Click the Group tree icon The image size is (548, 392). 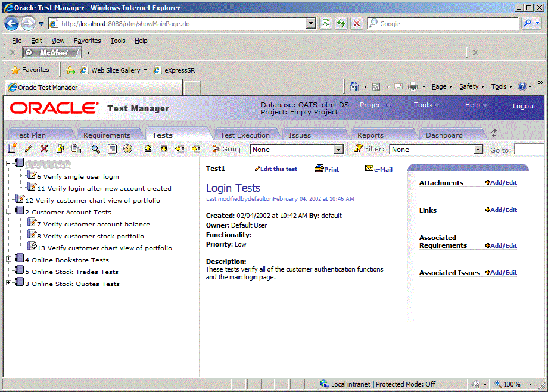pos(216,148)
